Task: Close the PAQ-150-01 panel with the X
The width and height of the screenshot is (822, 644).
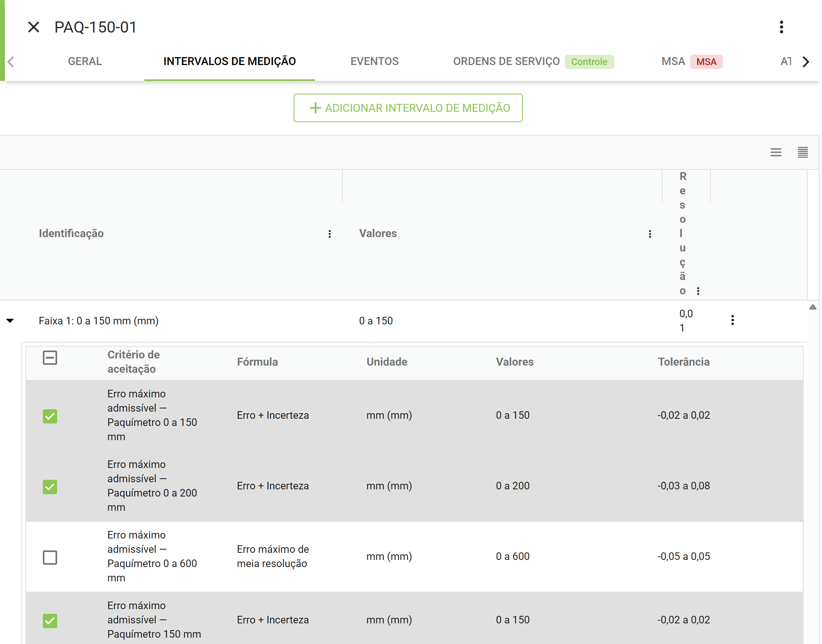Action: (34, 27)
